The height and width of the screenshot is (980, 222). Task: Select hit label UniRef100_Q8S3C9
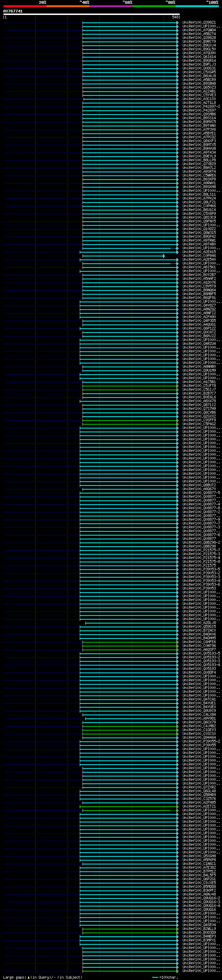pos(199,218)
